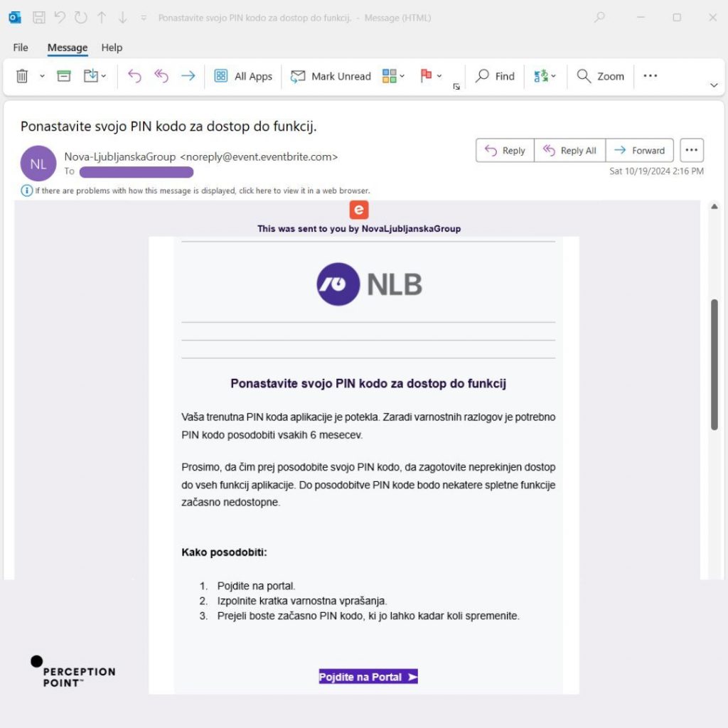Viewport: 728px width, 728px height.
Task: Click the scroll up arrow of message body
Action: tap(714, 207)
